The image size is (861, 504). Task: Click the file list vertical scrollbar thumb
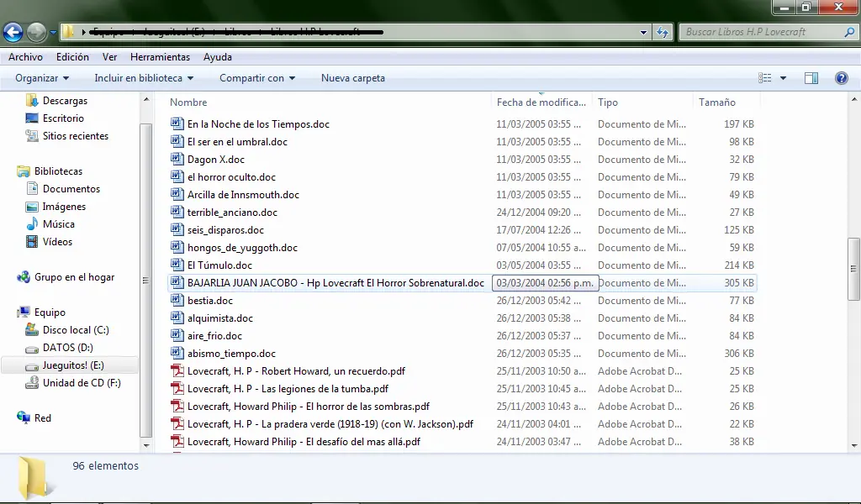[x=853, y=269]
